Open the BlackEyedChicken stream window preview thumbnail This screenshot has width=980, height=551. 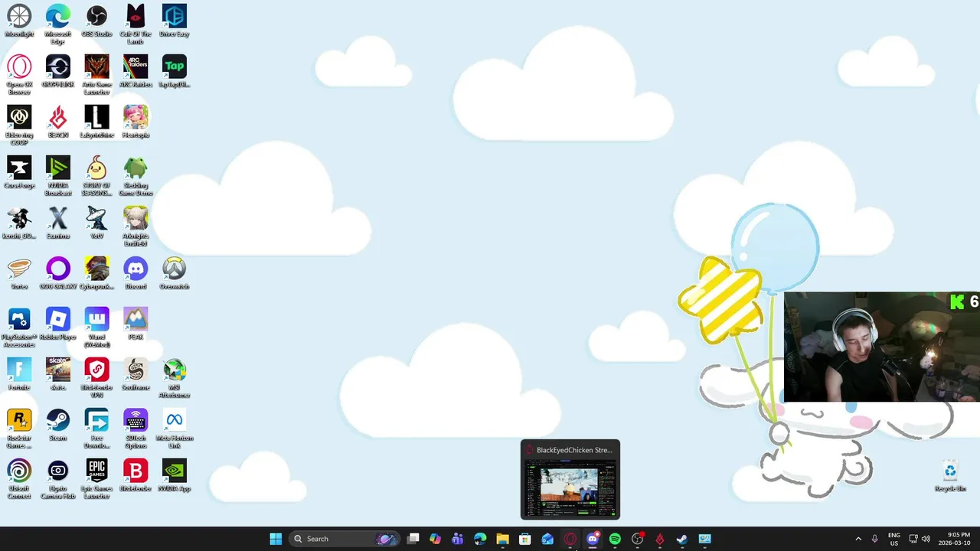coord(570,480)
